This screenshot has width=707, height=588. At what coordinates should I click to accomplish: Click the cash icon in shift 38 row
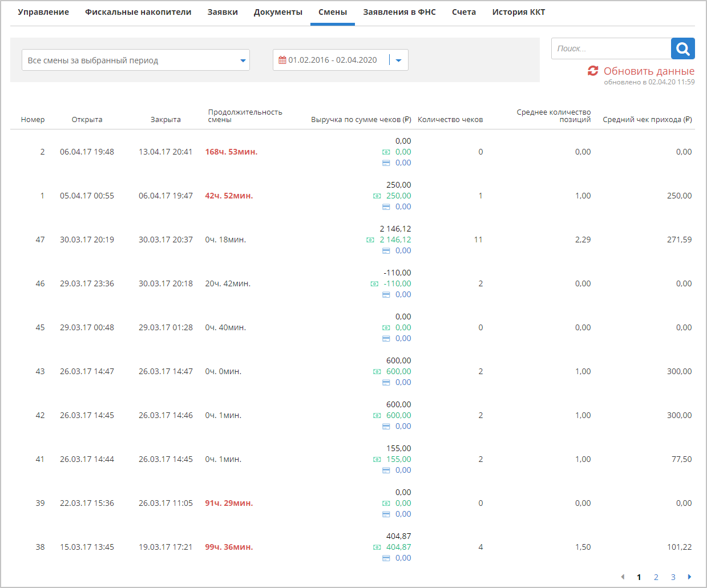pos(377,548)
